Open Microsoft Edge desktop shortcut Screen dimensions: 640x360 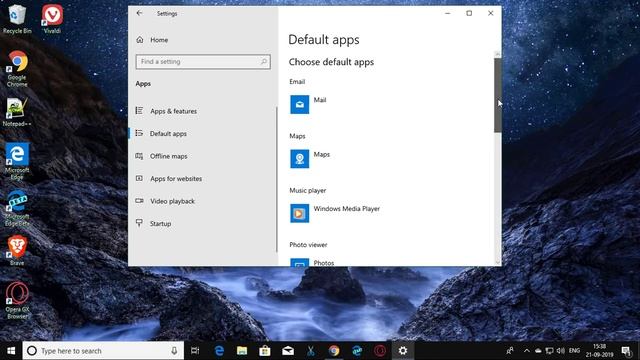(17, 161)
